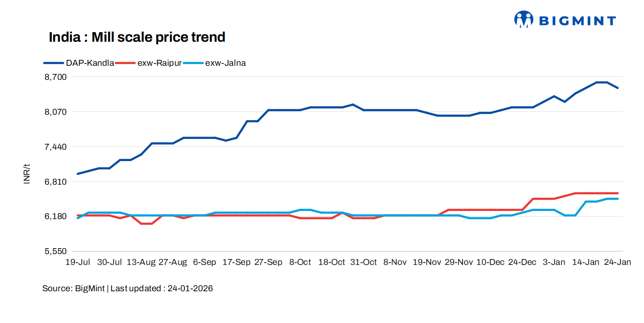The image size is (644, 323).
Task: Select the 8-Oct x-axis date label
Action: coord(300,262)
